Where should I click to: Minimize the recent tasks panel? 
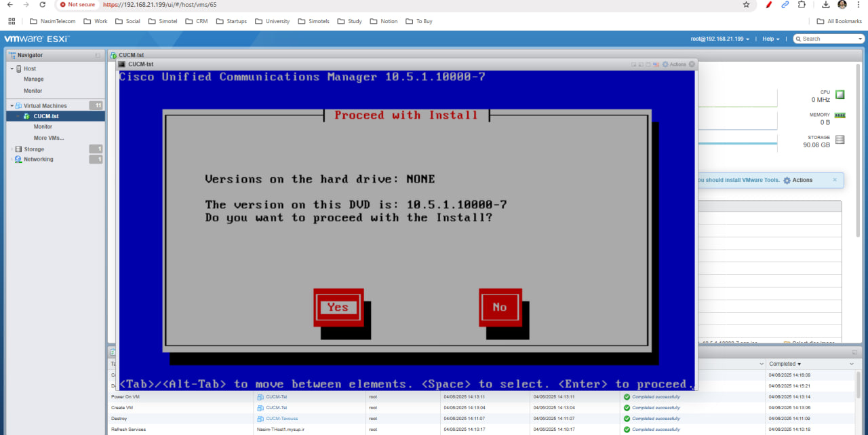click(x=854, y=353)
